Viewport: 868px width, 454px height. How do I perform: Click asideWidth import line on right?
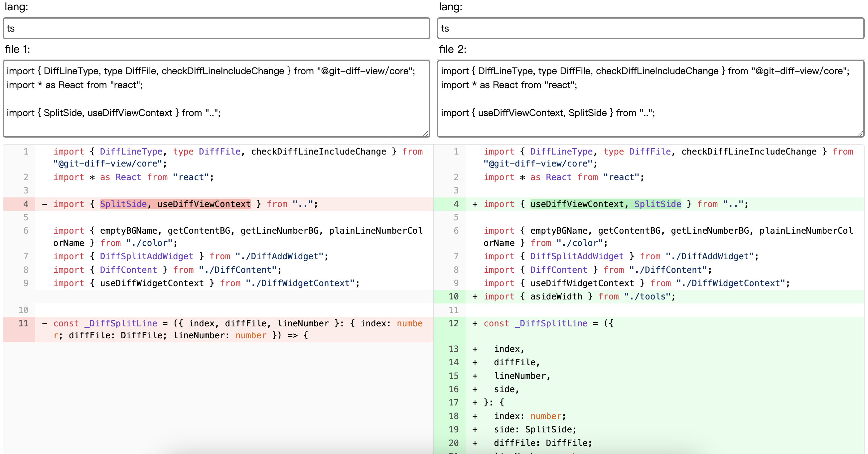pyautogui.click(x=580, y=297)
